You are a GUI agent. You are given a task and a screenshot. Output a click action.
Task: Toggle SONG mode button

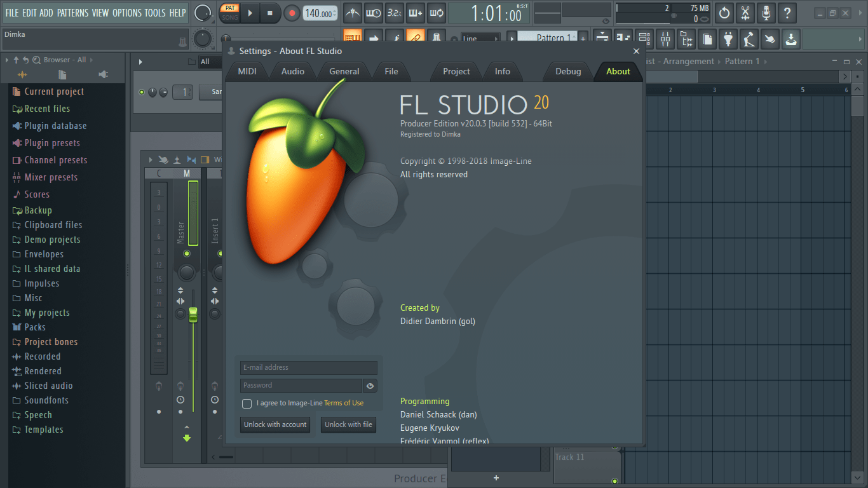[229, 18]
